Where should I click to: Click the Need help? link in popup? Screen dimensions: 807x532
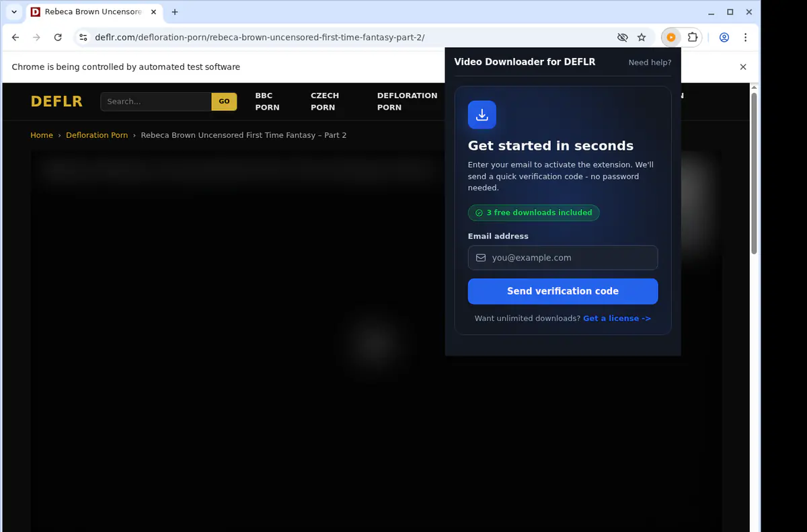coord(650,63)
